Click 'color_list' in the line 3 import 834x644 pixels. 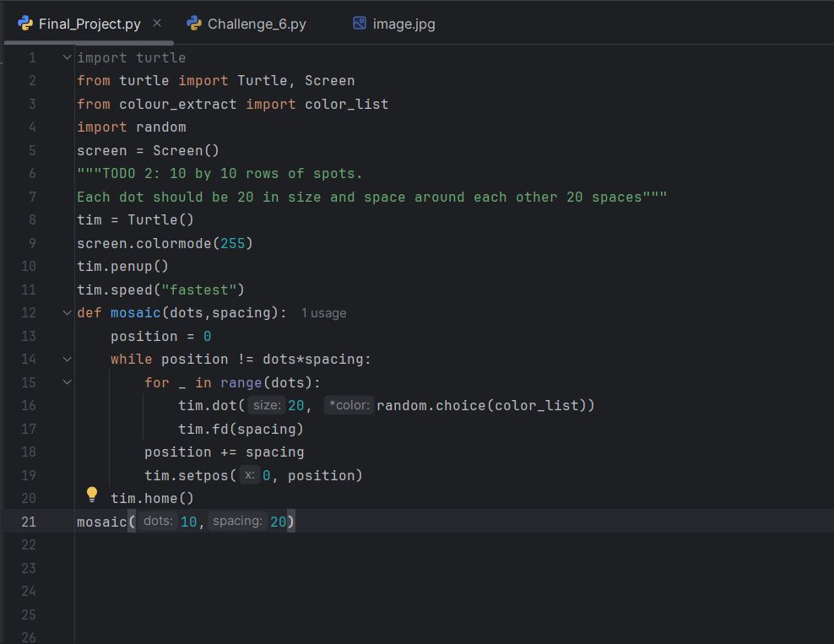(347, 104)
